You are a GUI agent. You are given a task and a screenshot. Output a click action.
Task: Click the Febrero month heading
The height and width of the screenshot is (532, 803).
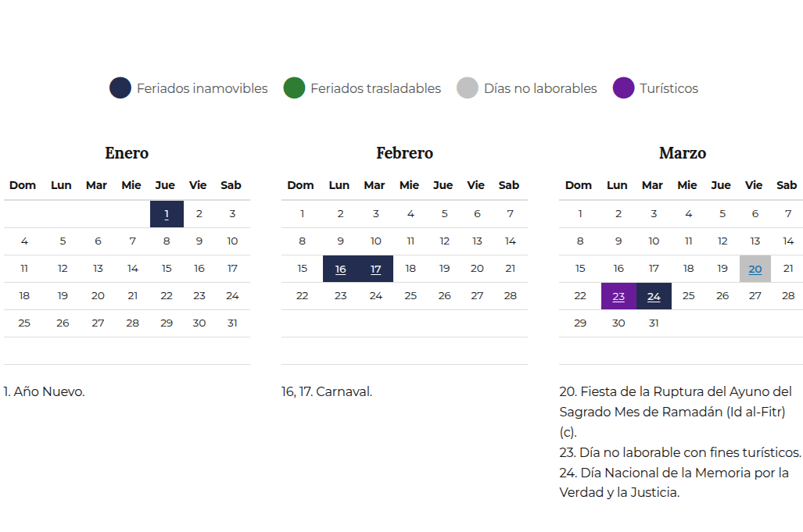(x=404, y=153)
